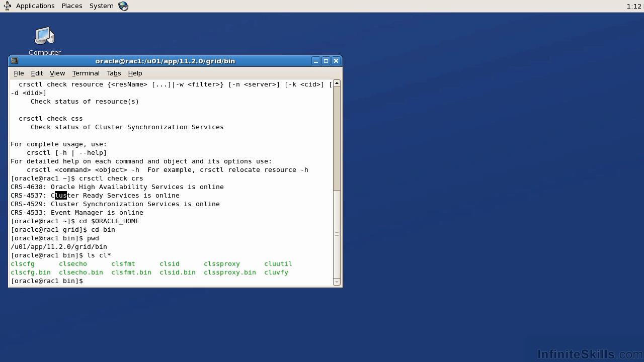
Task: Open the Terminal menu
Action: [x=86, y=73]
